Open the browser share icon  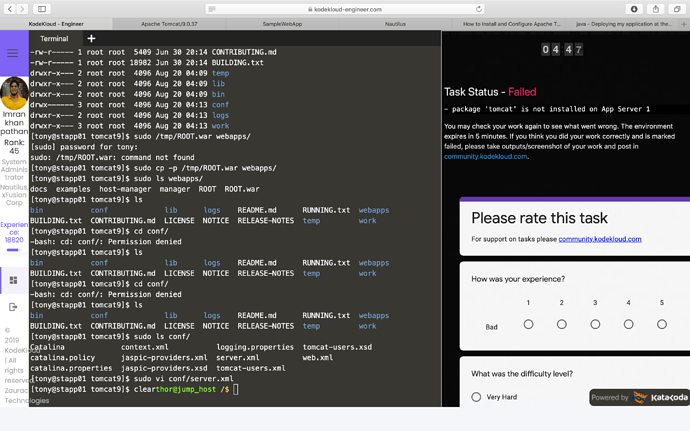point(655,9)
